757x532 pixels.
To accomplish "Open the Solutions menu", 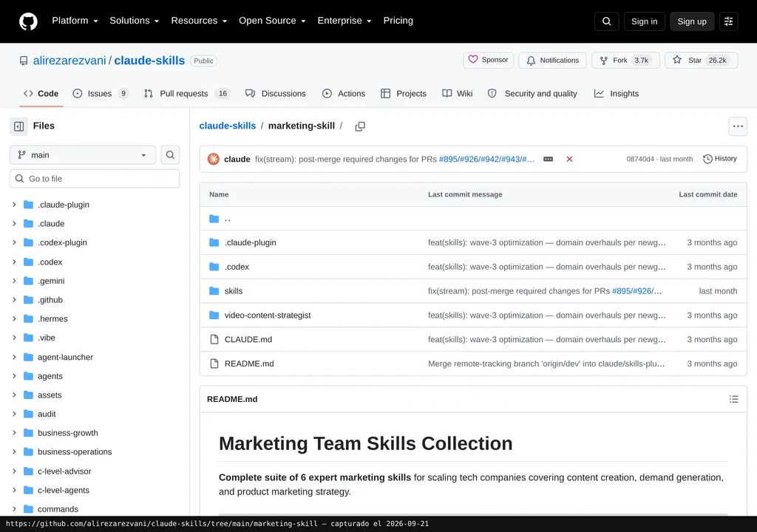I will (x=135, y=21).
